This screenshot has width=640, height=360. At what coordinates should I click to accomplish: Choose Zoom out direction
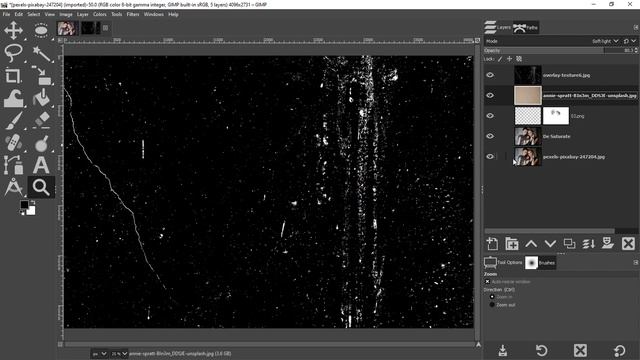492,304
